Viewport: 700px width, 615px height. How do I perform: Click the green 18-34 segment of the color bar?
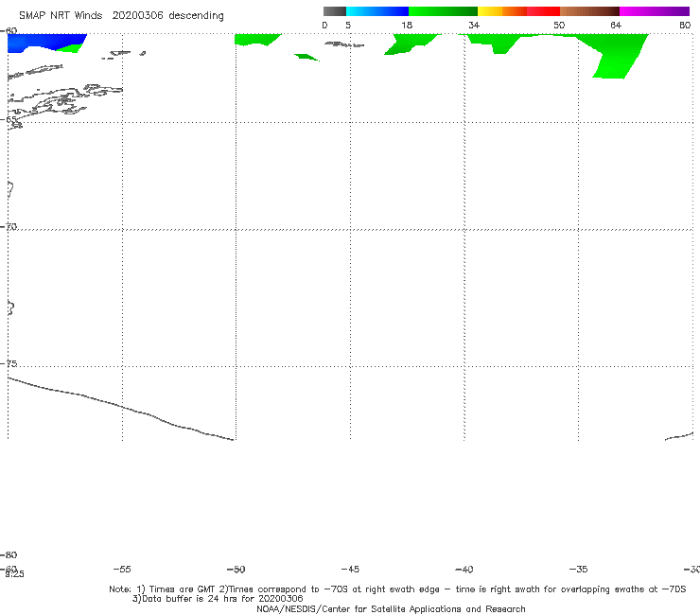pyautogui.click(x=443, y=11)
